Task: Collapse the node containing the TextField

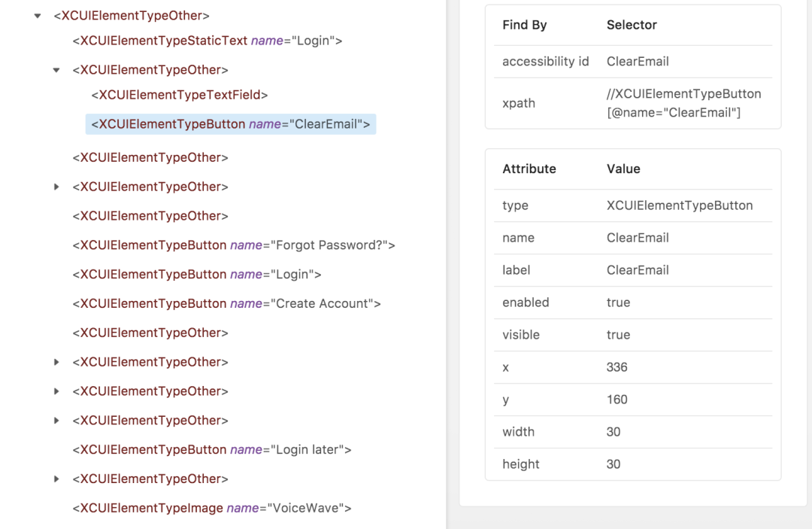Action: [56, 70]
